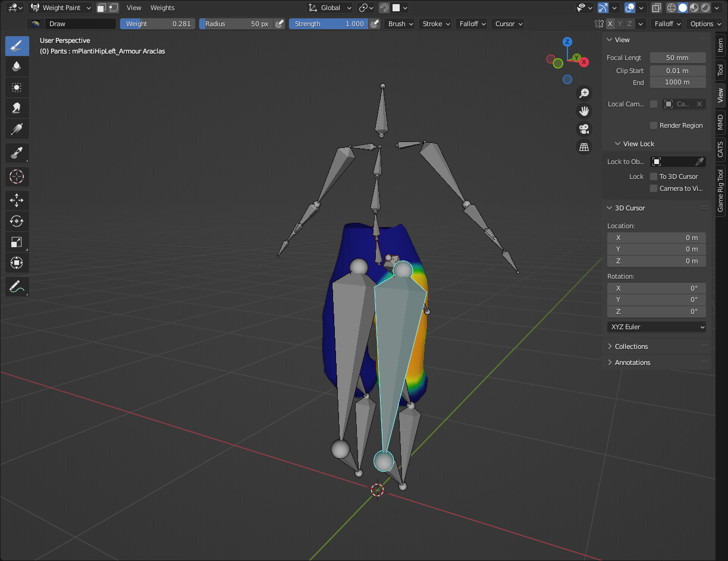
Task: Click the Focal Length field
Action: pyautogui.click(x=677, y=58)
